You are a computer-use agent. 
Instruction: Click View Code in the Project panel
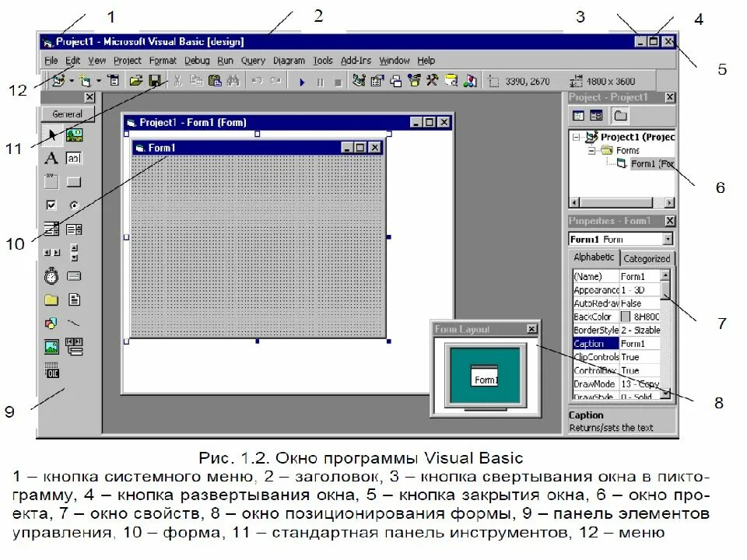[578, 115]
